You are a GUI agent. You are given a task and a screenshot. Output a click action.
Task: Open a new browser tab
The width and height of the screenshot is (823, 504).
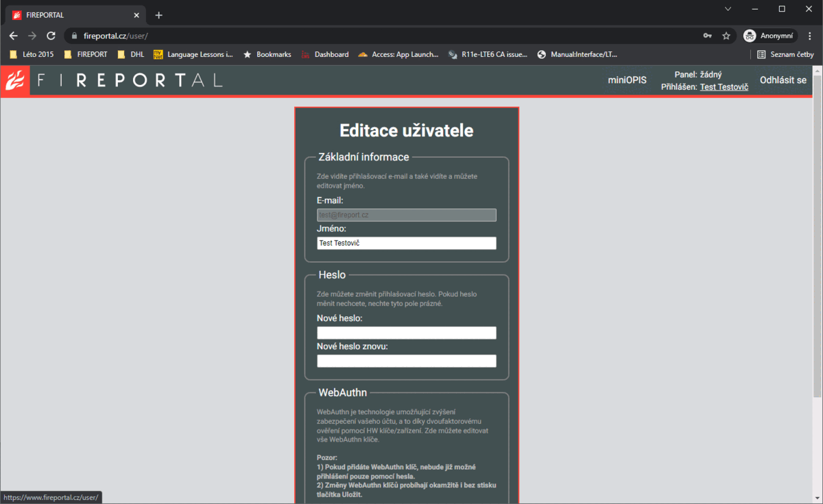pos(158,15)
